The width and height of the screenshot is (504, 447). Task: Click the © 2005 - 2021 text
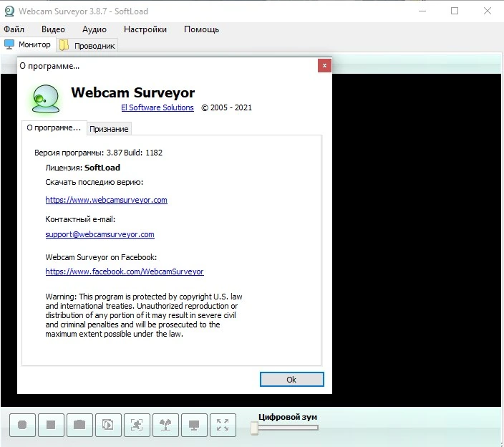pos(227,107)
